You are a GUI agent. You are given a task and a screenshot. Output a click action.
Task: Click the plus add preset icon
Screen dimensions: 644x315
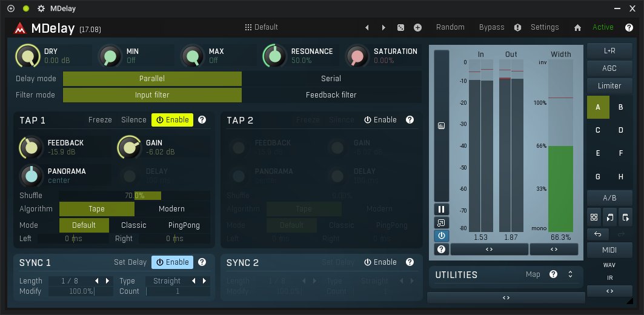tap(417, 27)
